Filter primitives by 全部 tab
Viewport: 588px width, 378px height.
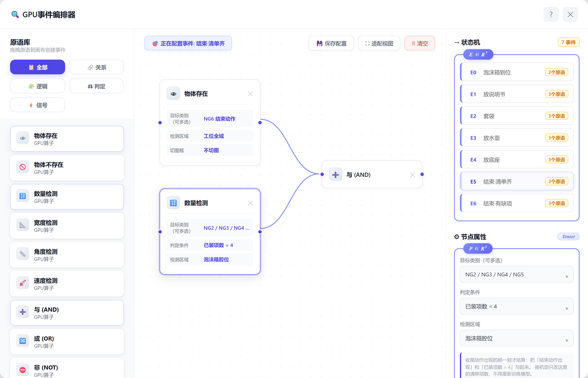pyautogui.click(x=37, y=67)
